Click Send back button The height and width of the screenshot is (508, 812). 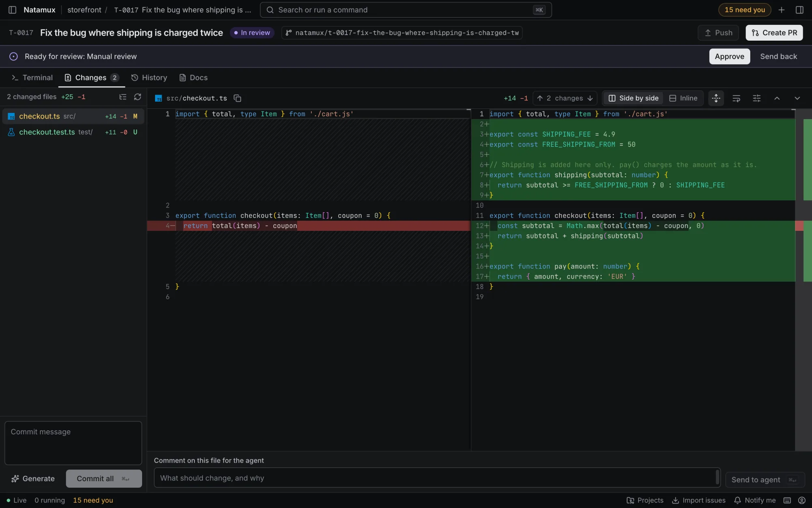tap(778, 56)
